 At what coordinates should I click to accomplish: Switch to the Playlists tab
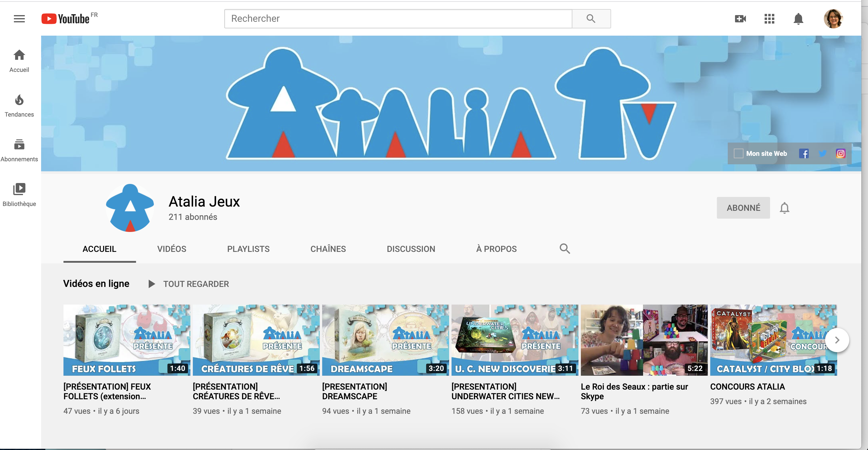tap(248, 249)
